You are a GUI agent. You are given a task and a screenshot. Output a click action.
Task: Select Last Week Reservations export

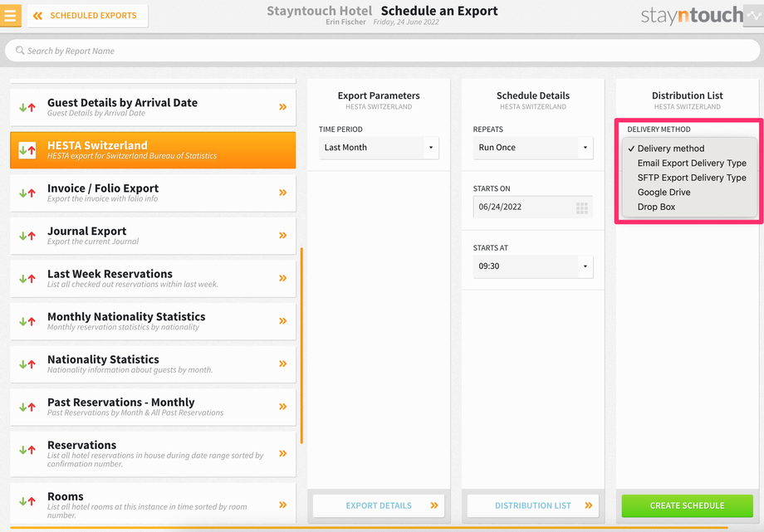pos(153,279)
